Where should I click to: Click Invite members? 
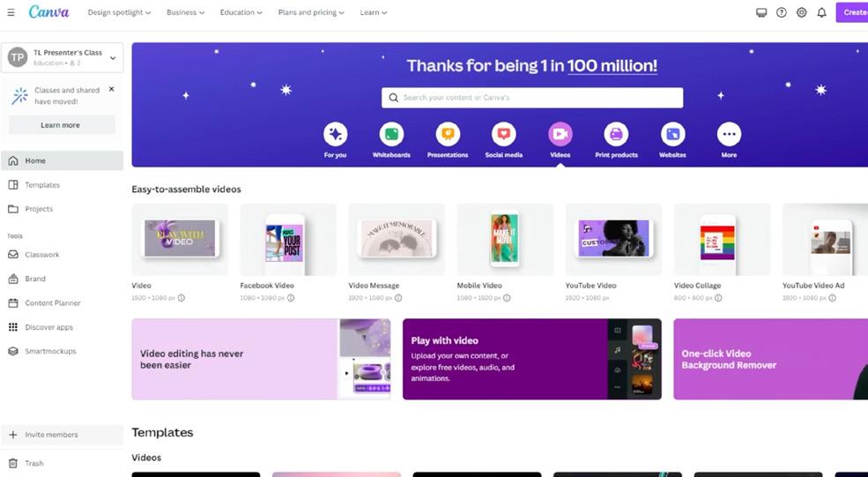(62, 435)
